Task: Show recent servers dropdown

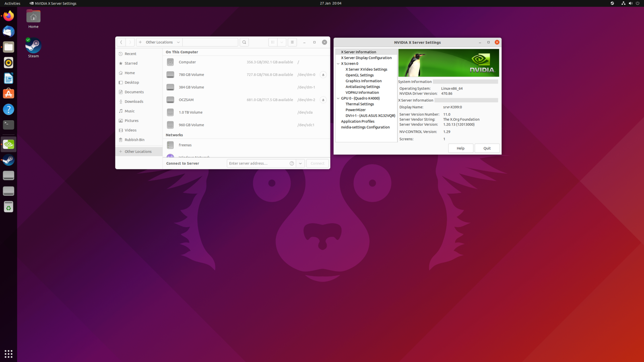Action: click(300, 163)
